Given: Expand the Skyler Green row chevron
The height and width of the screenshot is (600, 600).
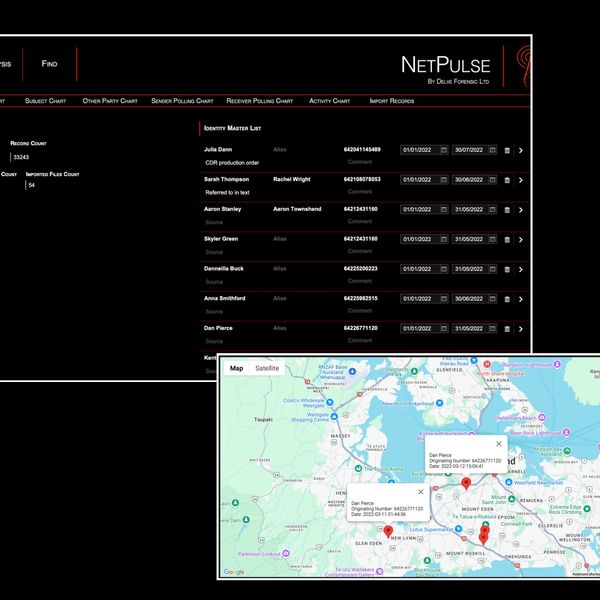Looking at the screenshot, I should (x=521, y=240).
